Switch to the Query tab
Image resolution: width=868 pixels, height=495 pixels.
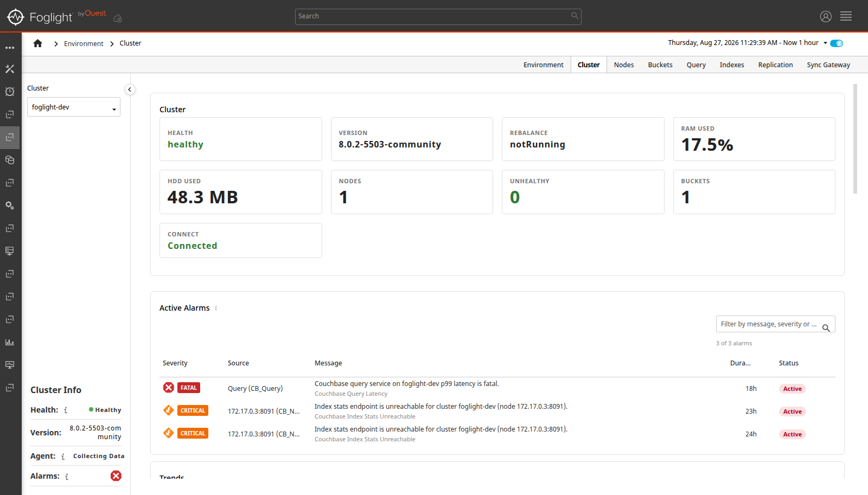[696, 65]
